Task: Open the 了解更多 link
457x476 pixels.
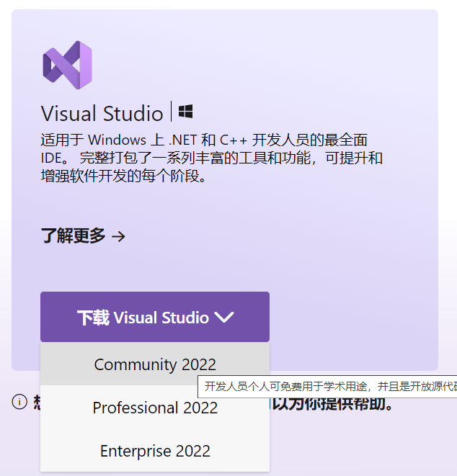Action: [83, 236]
